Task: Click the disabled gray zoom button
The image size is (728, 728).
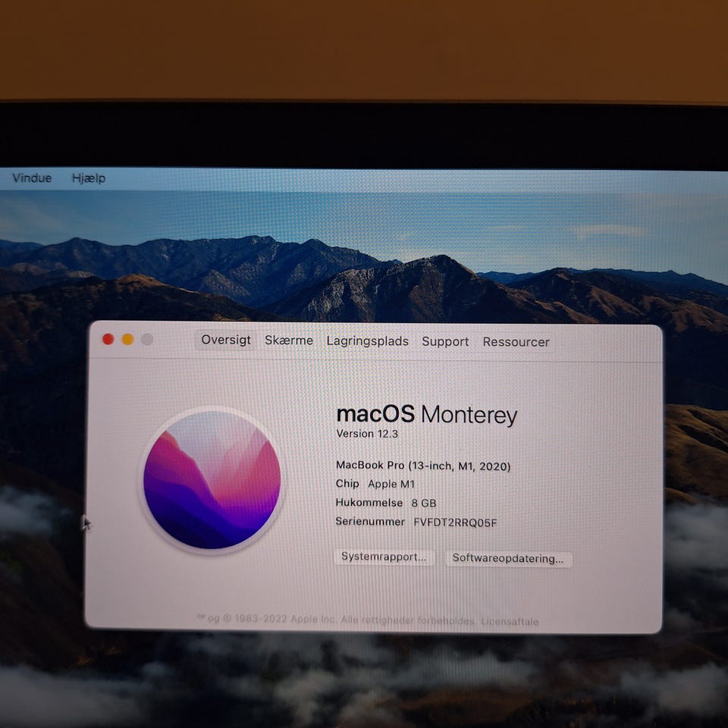Action: [x=147, y=340]
